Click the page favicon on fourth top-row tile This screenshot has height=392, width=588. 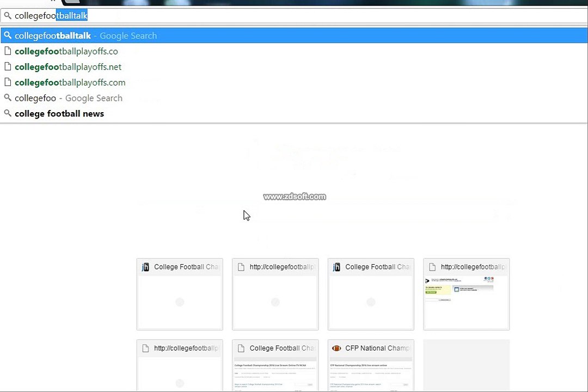tap(432, 267)
